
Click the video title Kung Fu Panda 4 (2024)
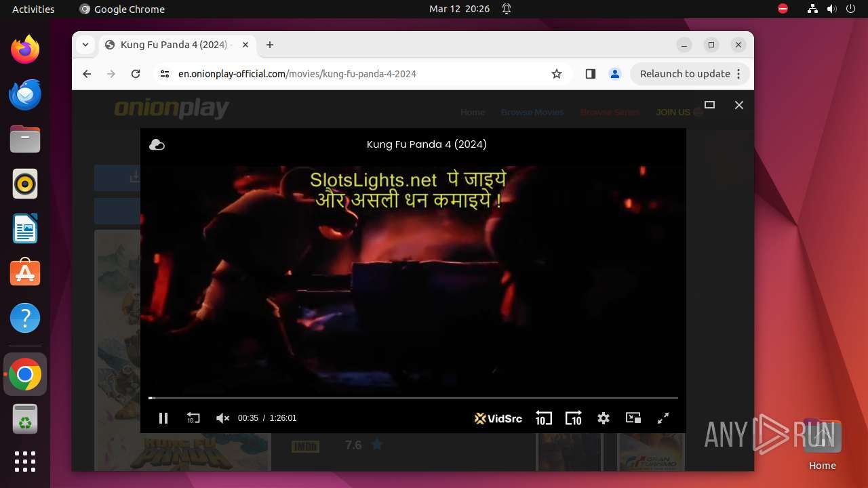[x=427, y=144]
